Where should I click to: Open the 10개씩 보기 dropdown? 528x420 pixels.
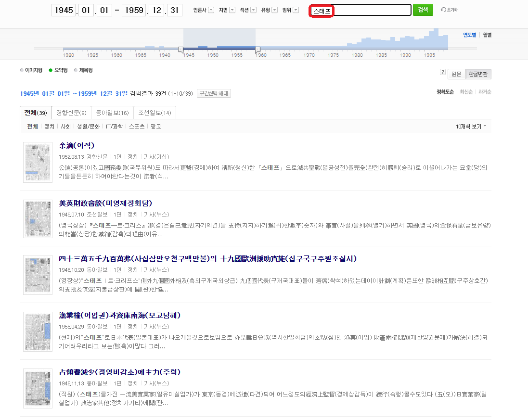(471, 126)
